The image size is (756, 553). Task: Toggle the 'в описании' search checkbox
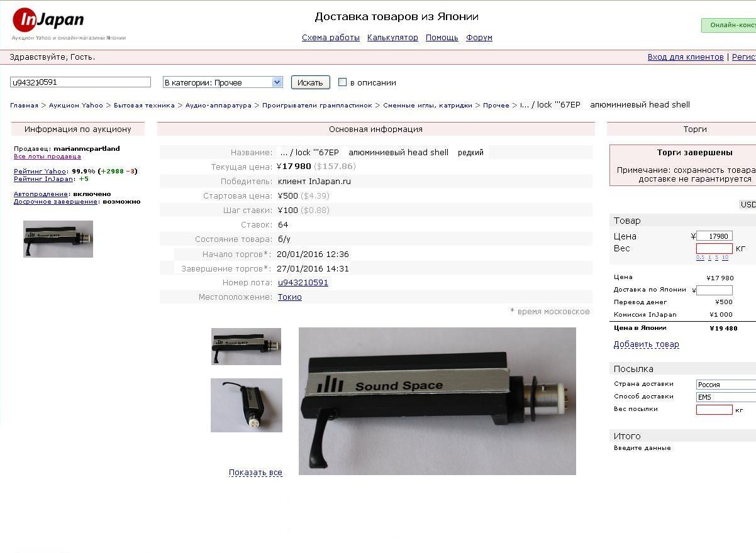click(342, 82)
